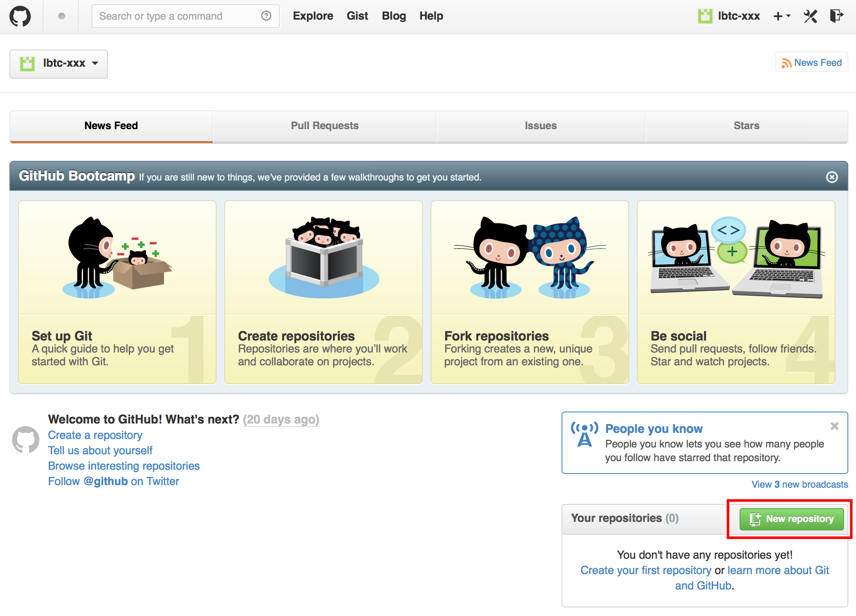
Task: Click the GitHub Bootcamp title text
Action: pos(77,176)
